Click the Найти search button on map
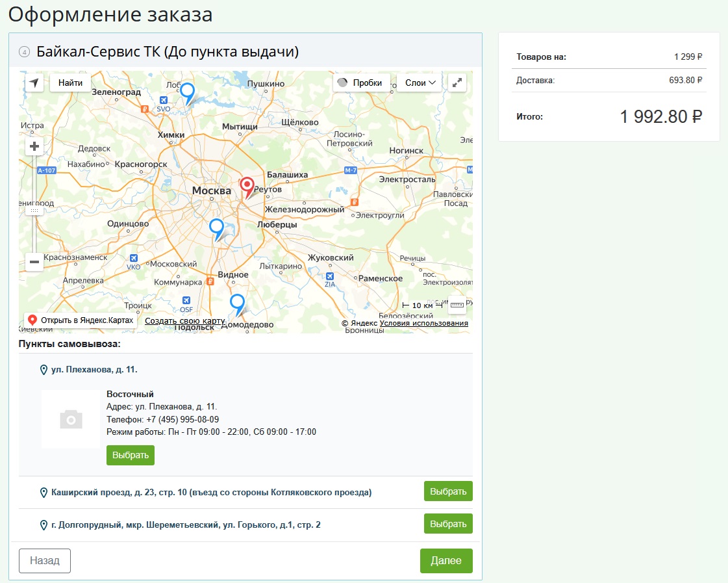Image resolution: width=728 pixels, height=583 pixels. pyautogui.click(x=70, y=83)
